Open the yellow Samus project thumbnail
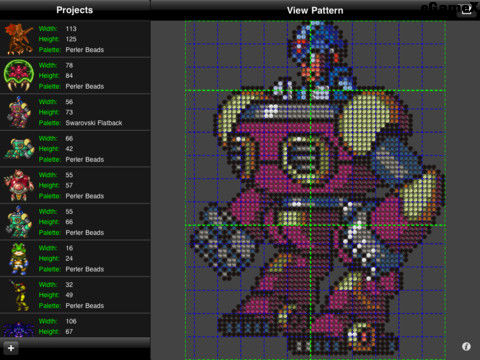Screen dimensions: 480x360 19,295
